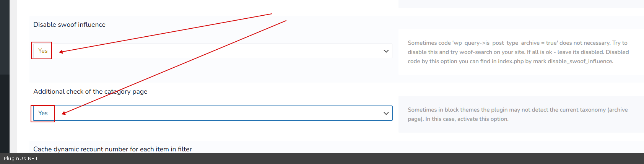Image resolution: width=644 pixels, height=164 pixels.
Task: Click red arrow tip beside first Yes
Action: tap(60, 52)
